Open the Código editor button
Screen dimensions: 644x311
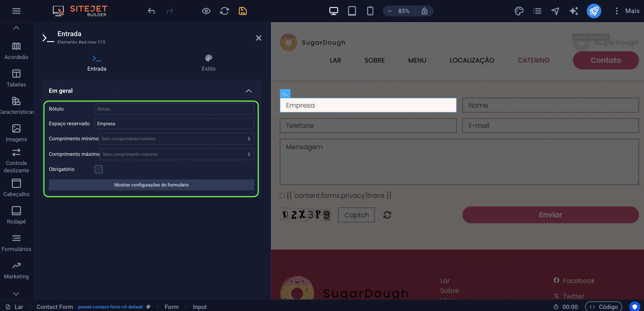pyautogui.click(x=603, y=307)
